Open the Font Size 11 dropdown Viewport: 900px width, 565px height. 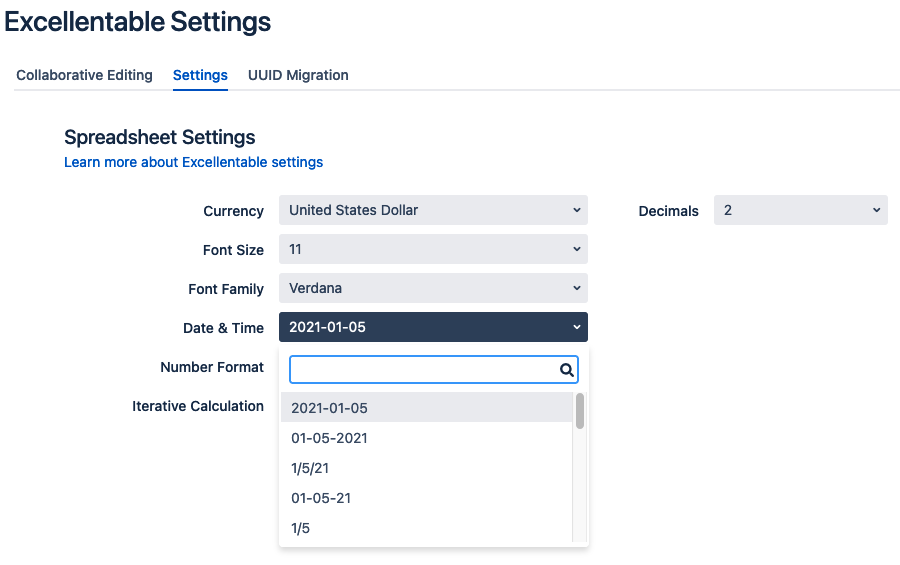click(x=433, y=249)
